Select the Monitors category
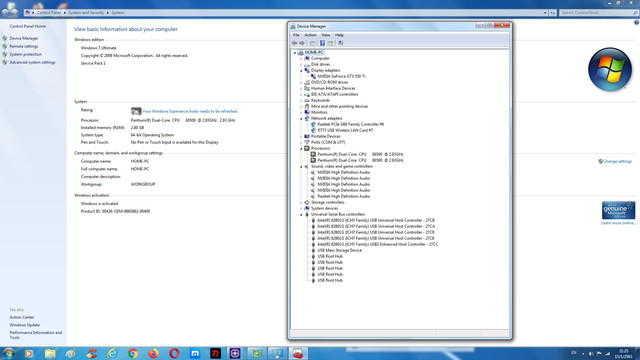Viewport: 640px width, 360px height. click(319, 112)
